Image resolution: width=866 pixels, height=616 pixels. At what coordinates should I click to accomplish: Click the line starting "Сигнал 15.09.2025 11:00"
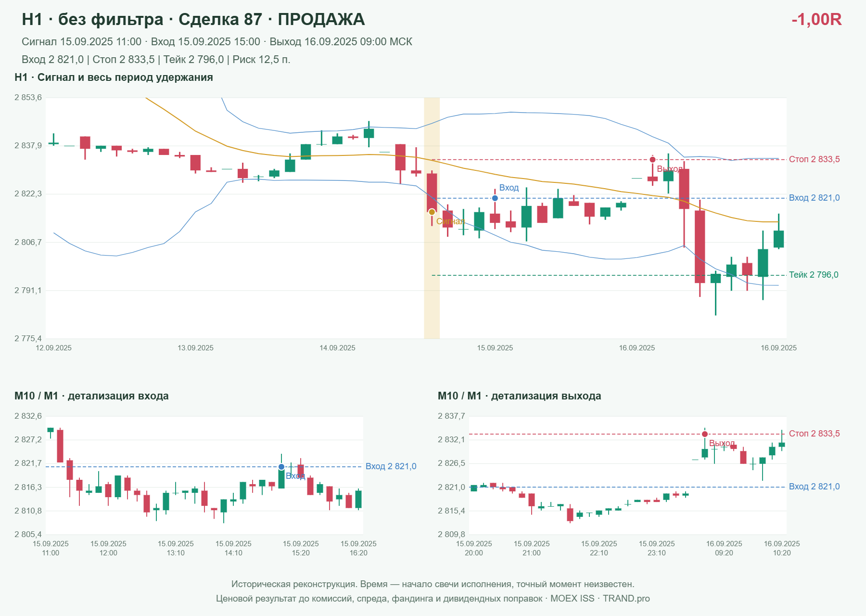217,42
